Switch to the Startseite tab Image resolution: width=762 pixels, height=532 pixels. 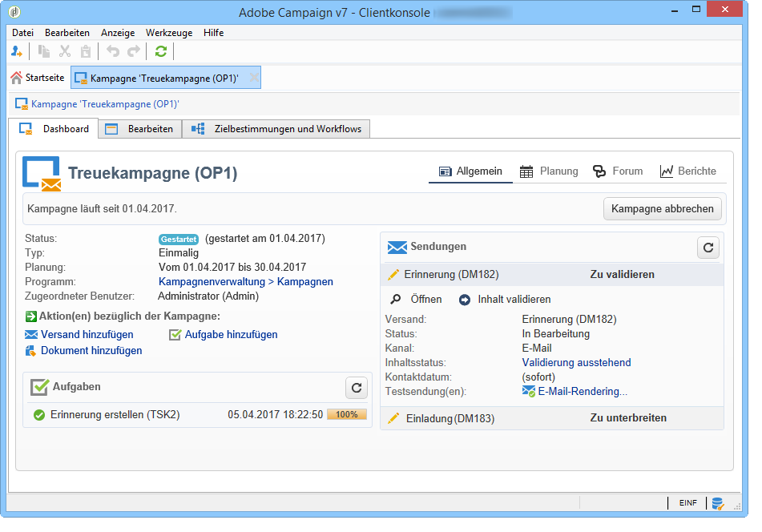[x=38, y=78]
